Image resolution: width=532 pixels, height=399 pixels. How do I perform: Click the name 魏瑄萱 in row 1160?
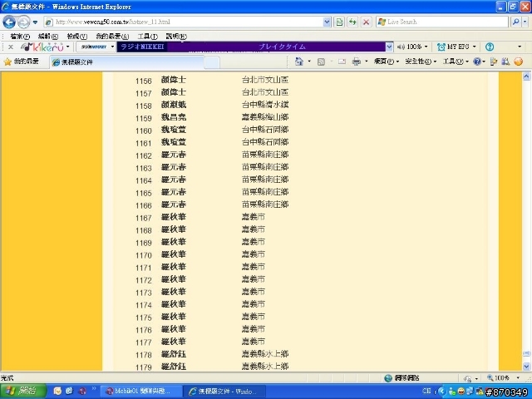point(174,130)
